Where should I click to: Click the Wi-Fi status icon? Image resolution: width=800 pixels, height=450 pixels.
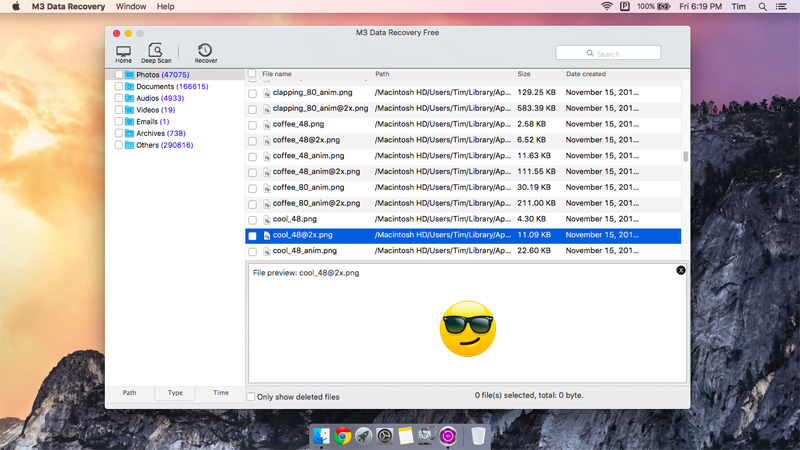click(607, 6)
